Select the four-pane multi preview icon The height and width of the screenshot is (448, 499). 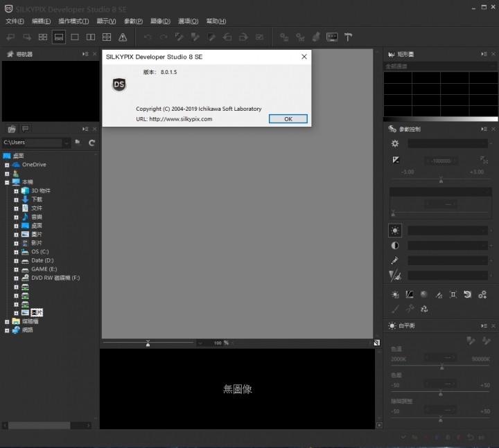point(107,37)
